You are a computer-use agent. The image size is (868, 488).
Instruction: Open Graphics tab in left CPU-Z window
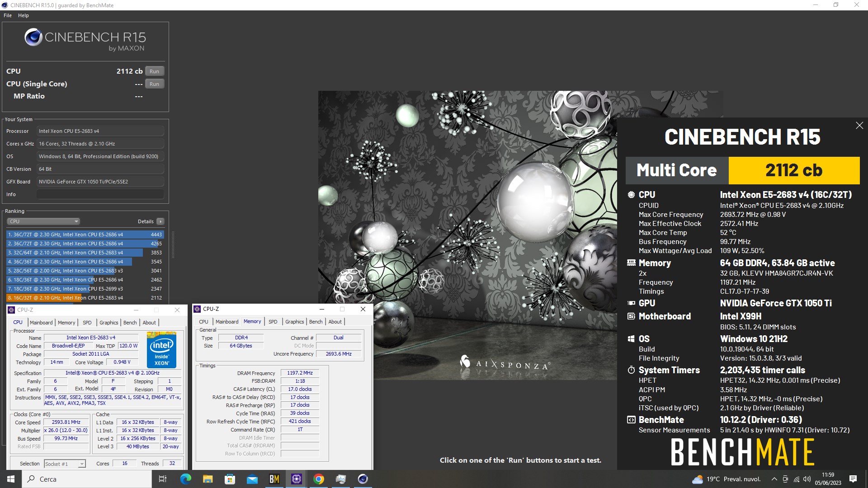pyautogui.click(x=108, y=323)
